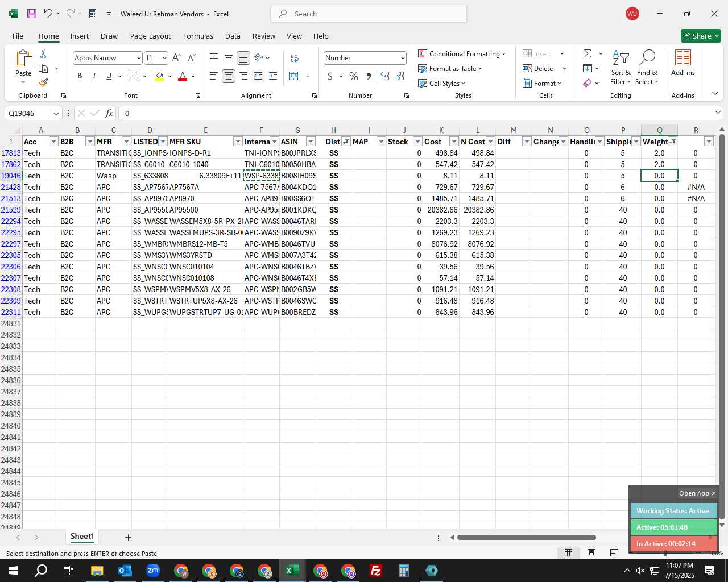Image resolution: width=728 pixels, height=582 pixels.
Task: Toggle Middle Align vertical alignment
Action: pyautogui.click(x=229, y=57)
